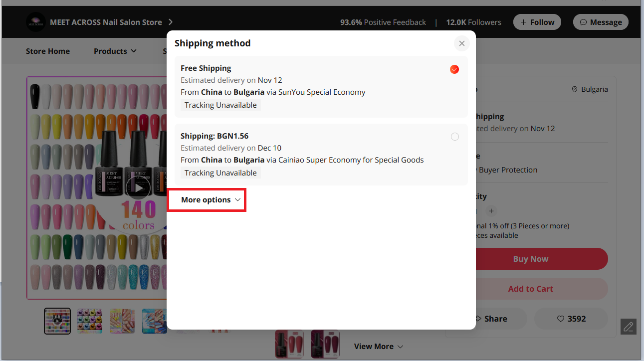Click the play button on product video
This screenshot has width=644, height=361.
click(139, 188)
